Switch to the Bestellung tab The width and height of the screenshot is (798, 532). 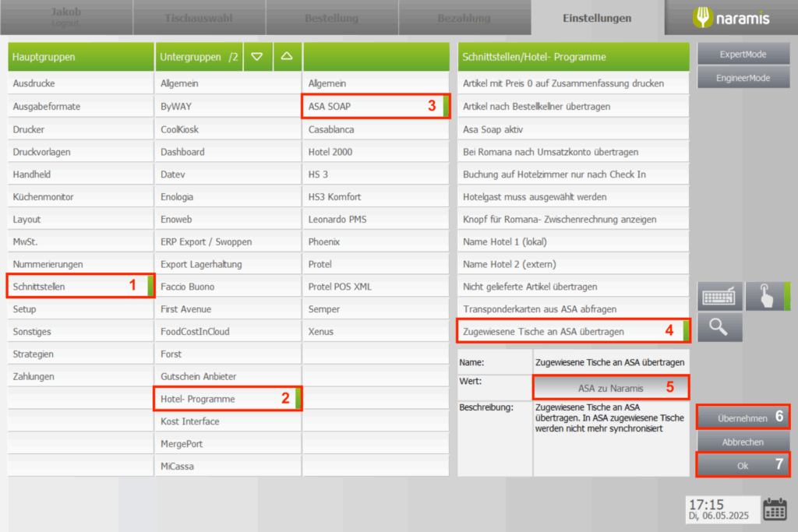click(331, 18)
